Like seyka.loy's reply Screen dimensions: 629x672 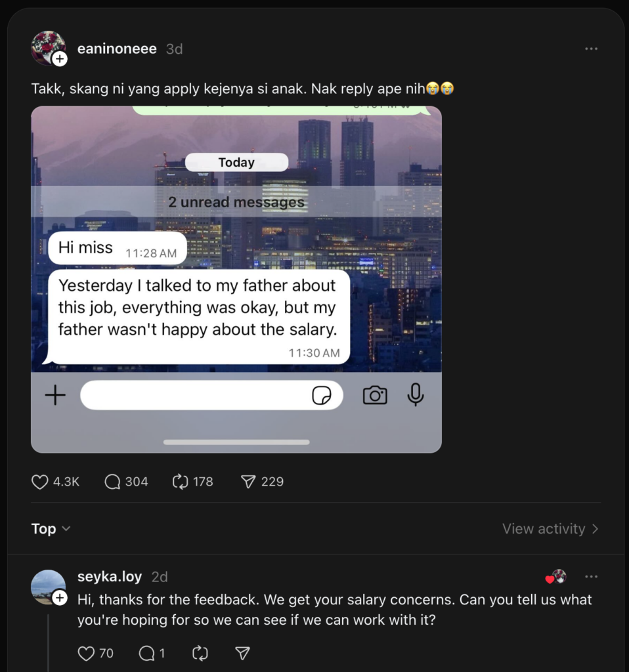click(x=87, y=653)
